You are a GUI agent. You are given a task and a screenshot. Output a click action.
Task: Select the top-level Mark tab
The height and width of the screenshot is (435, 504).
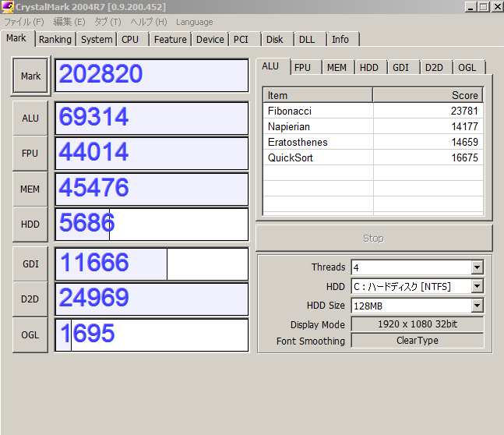[x=18, y=39]
